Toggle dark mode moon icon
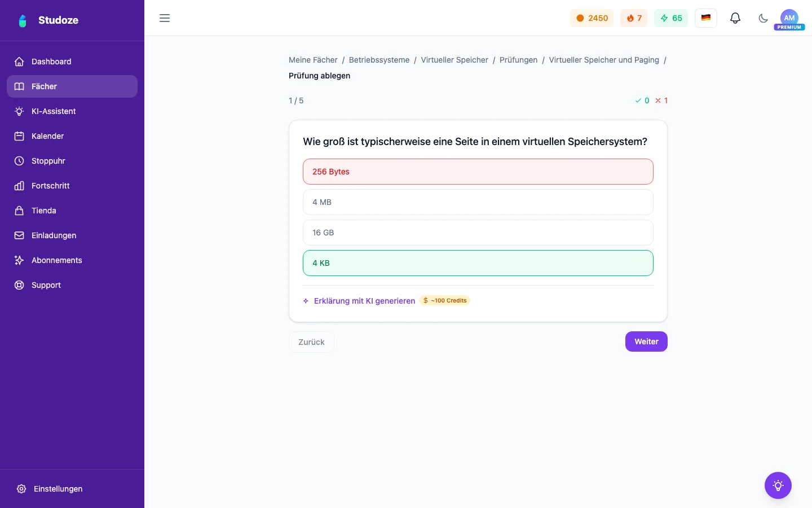 (764, 18)
